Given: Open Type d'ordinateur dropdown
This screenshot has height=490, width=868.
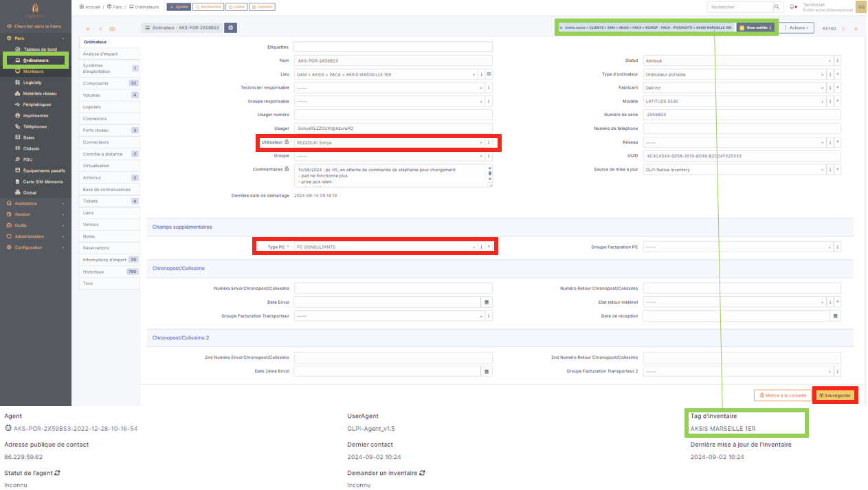Looking at the screenshot, I should pos(735,74).
